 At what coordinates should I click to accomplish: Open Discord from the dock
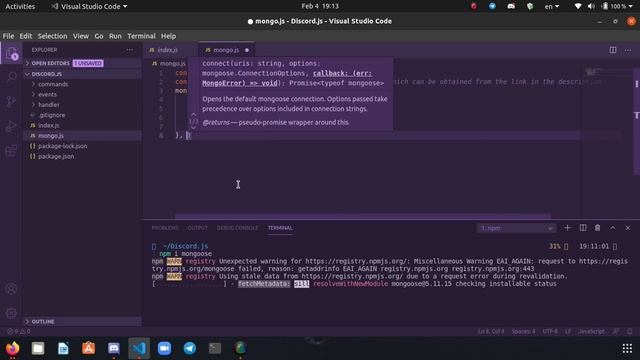114,348
